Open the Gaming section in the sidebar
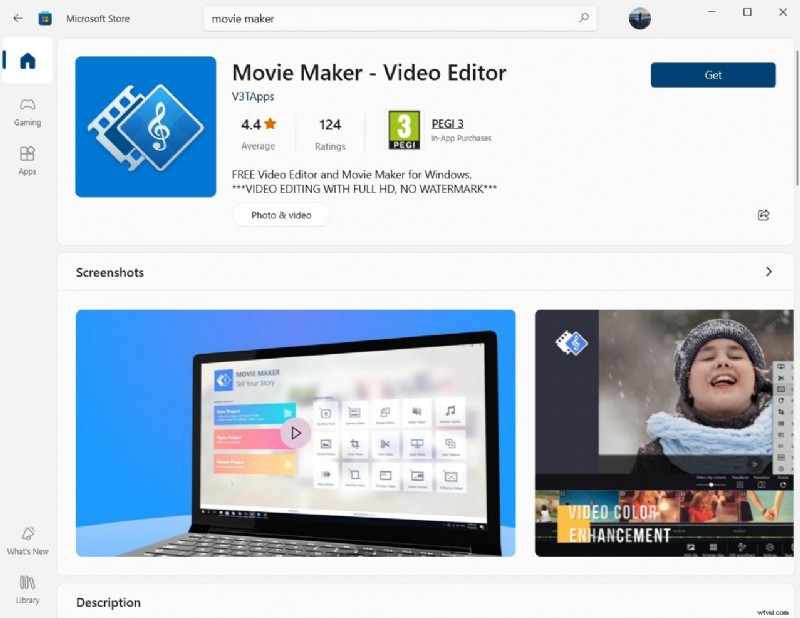Image resolution: width=800 pixels, height=618 pixels. click(27, 113)
